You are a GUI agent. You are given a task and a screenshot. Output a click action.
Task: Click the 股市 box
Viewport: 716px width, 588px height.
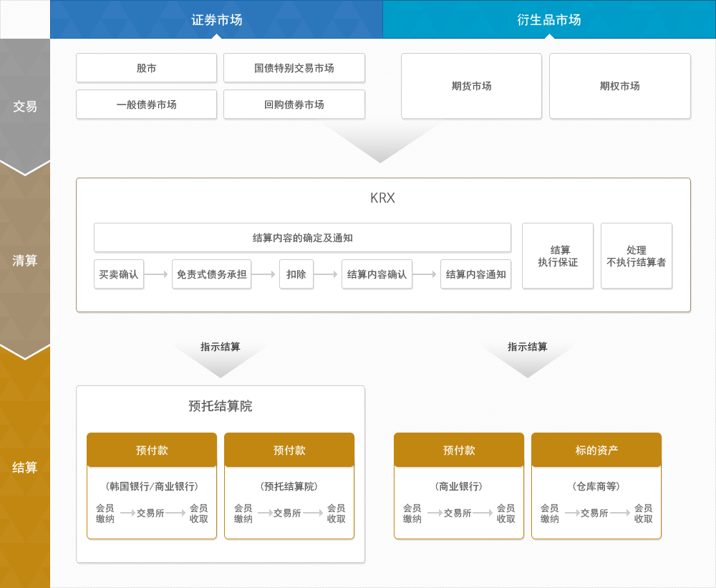tap(147, 68)
